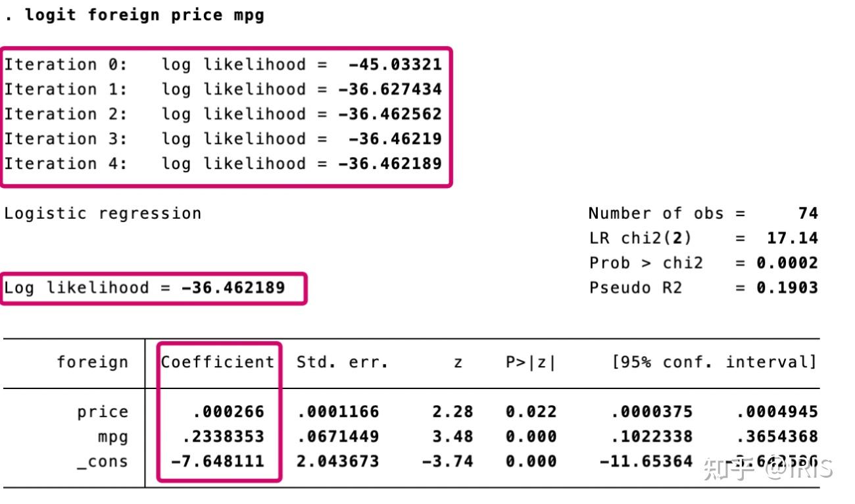The width and height of the screenshot is (855, 504).
Task: Click the Std. err. column header
Action: (x=342, y=362)
